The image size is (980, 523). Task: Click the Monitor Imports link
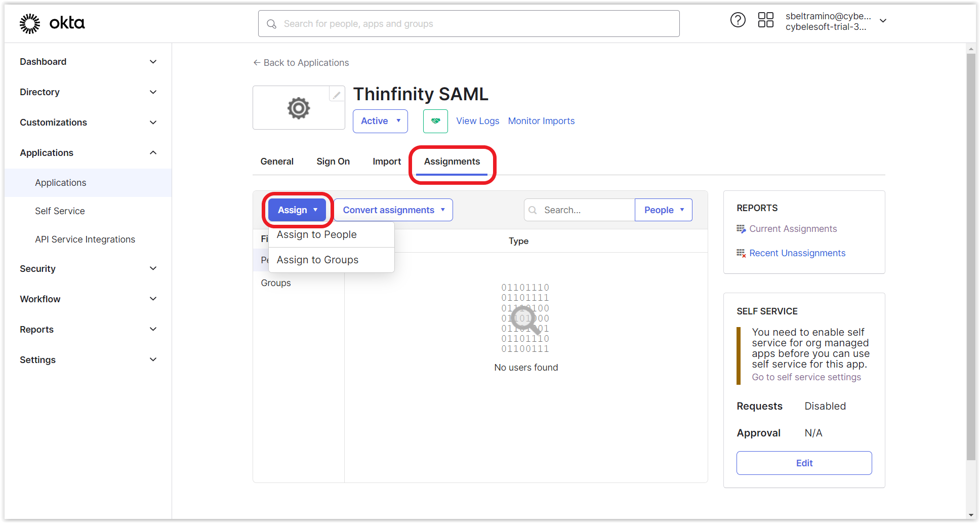coord(541,121)
